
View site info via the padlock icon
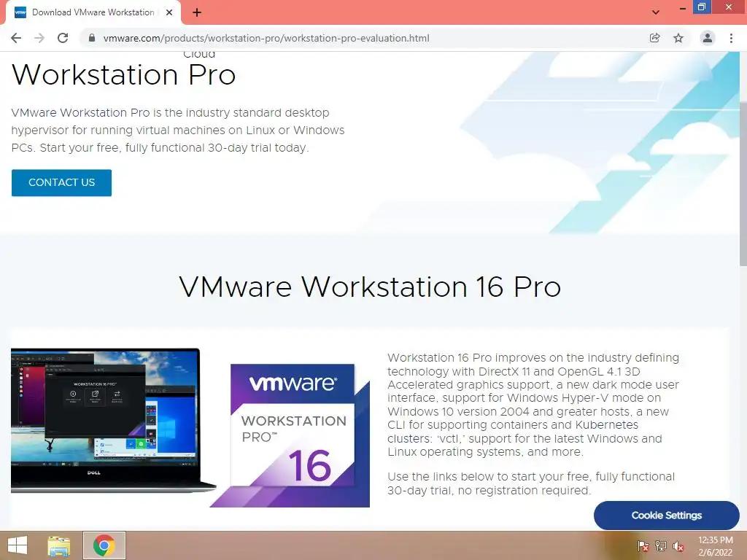(x=92, y=38)
